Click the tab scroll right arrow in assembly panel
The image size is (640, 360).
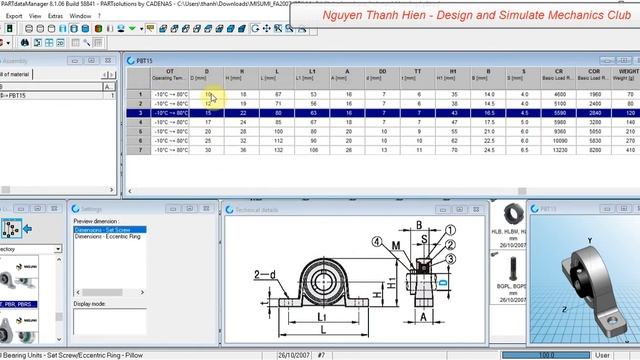click(111, 75)
